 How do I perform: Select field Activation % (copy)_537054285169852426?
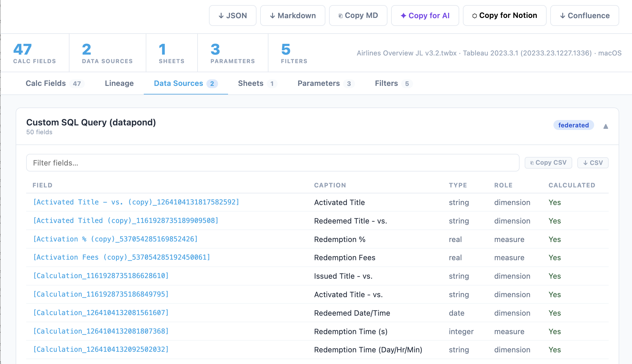115,239
